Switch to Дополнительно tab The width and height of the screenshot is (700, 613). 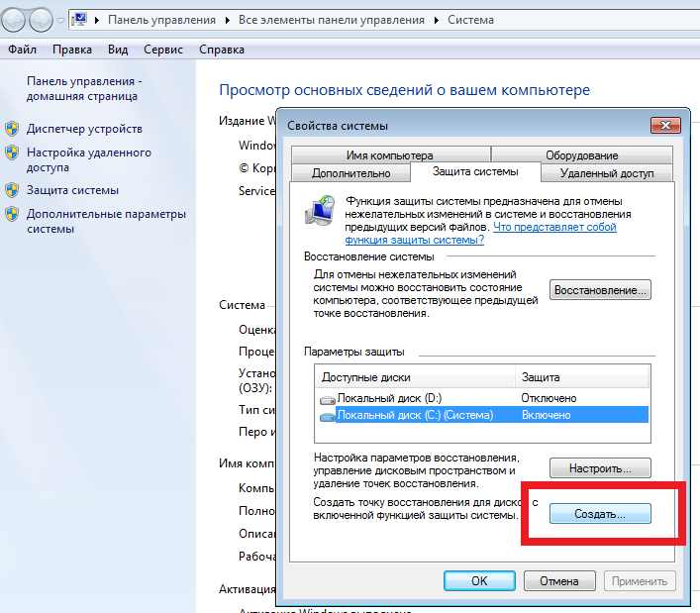pyautogui.click(x=350, y=172)
